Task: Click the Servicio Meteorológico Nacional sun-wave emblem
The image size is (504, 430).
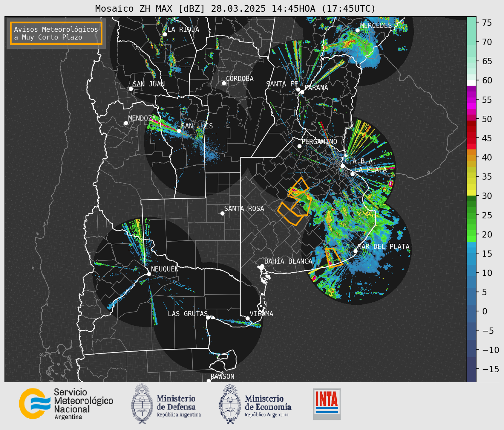Action: 35,403
